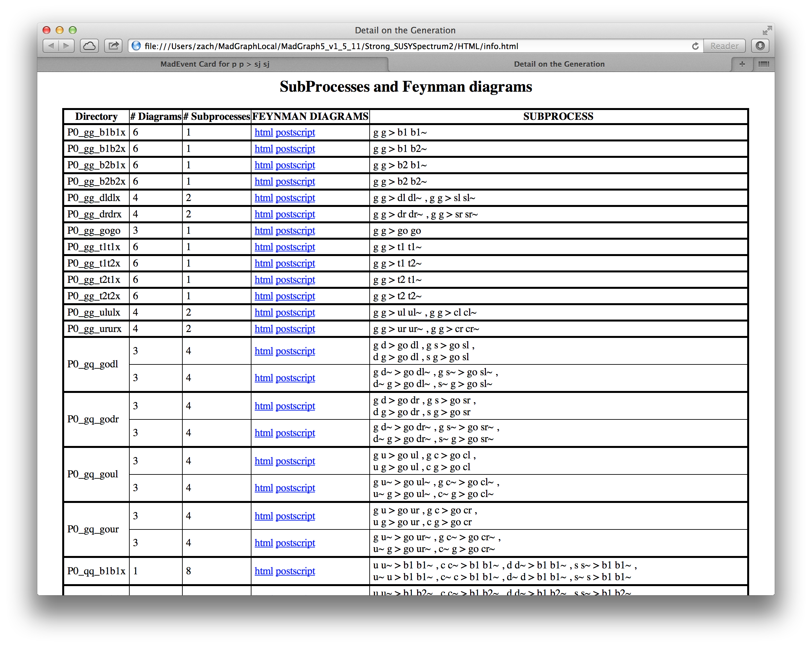Open the iCloud tabs cloud icon

pos(89,46)
